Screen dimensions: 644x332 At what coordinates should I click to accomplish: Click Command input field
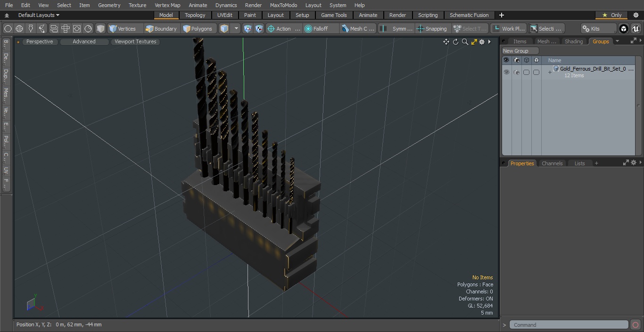569,325
